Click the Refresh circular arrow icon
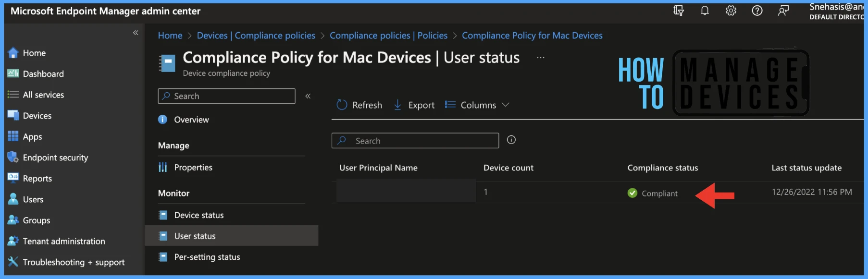Screen dimensions: 868x279 342,105
